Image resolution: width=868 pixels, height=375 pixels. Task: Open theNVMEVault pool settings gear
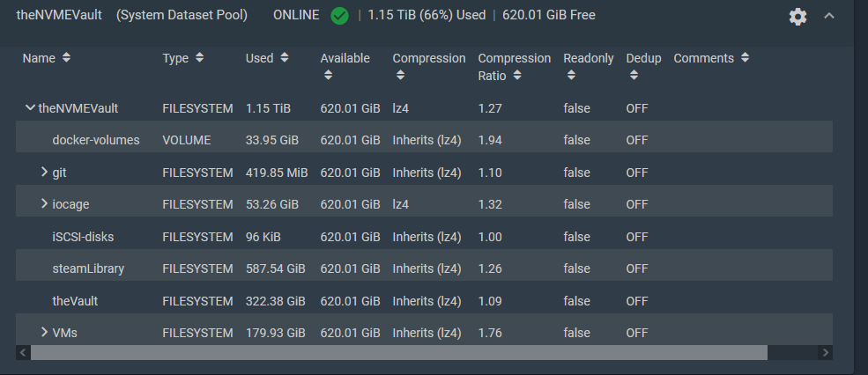(x=798, y=17)
